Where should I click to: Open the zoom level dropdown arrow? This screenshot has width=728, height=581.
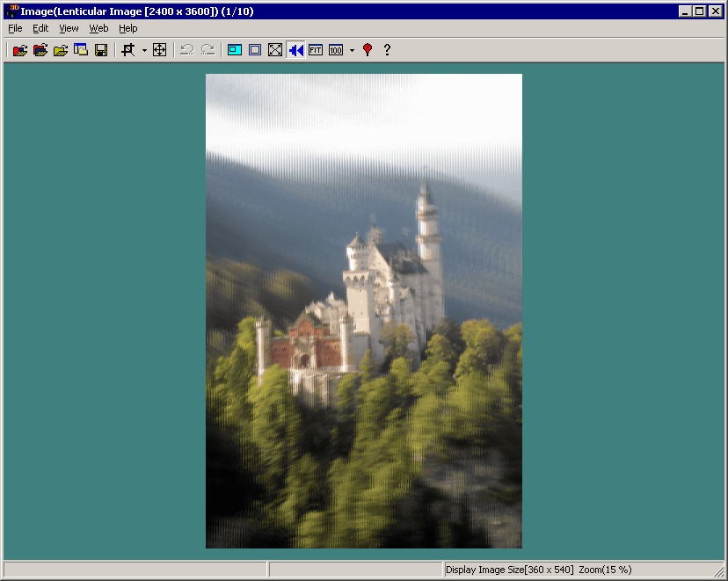[352, 50]
